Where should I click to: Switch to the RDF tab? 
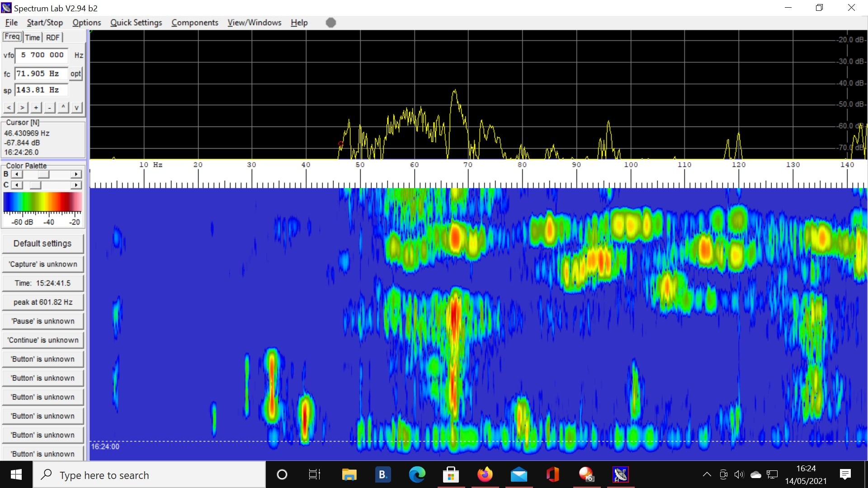click(x=53, y=38)
